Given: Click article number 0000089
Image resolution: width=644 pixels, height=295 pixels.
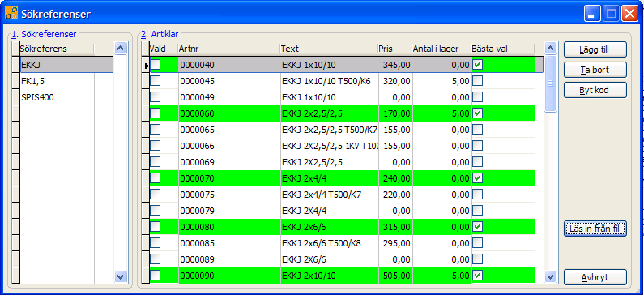Looking at the screenshot, I should 197,259.
